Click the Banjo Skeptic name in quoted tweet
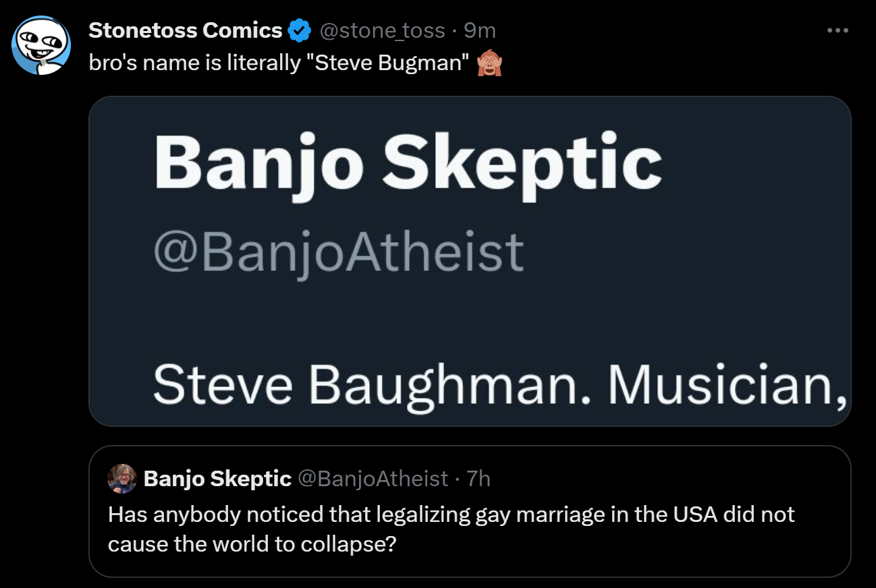This screenshot has width=876, height=588. pyautogui.click(x=217, y=478)
